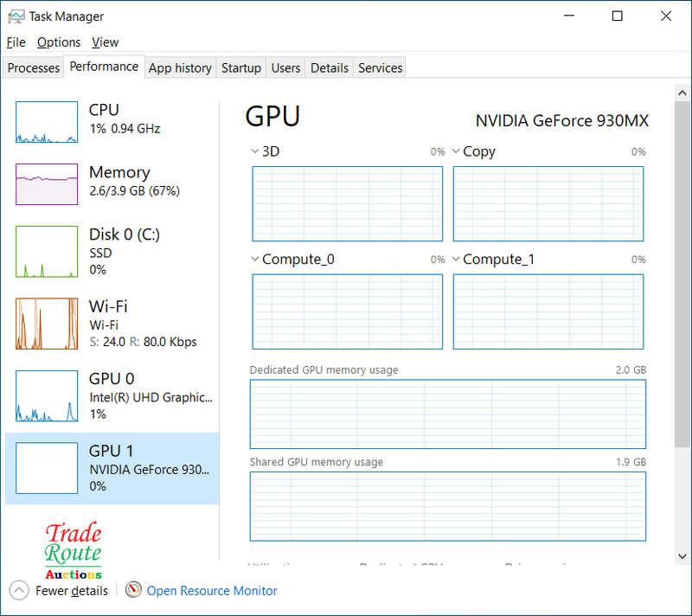Go to the Startup tab
The width and height of the screenshot is (692, 616).
point(241,68)
